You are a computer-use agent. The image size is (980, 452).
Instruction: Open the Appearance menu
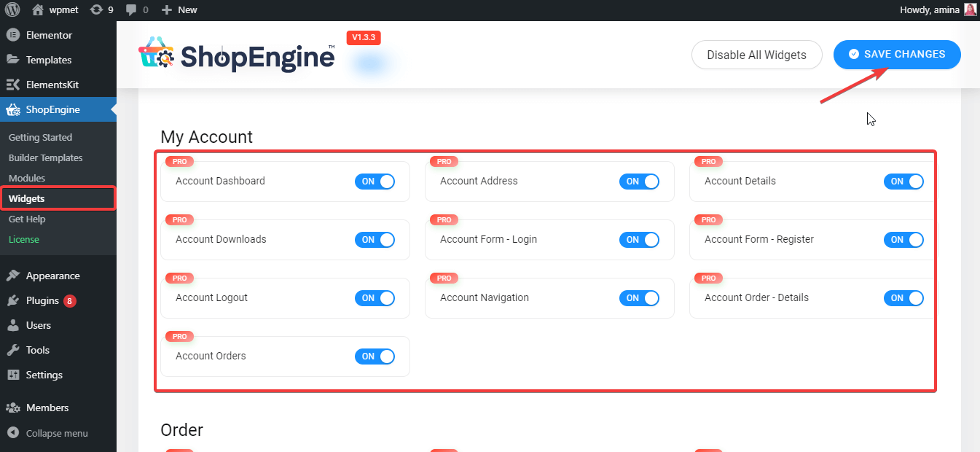coord(58,276)
